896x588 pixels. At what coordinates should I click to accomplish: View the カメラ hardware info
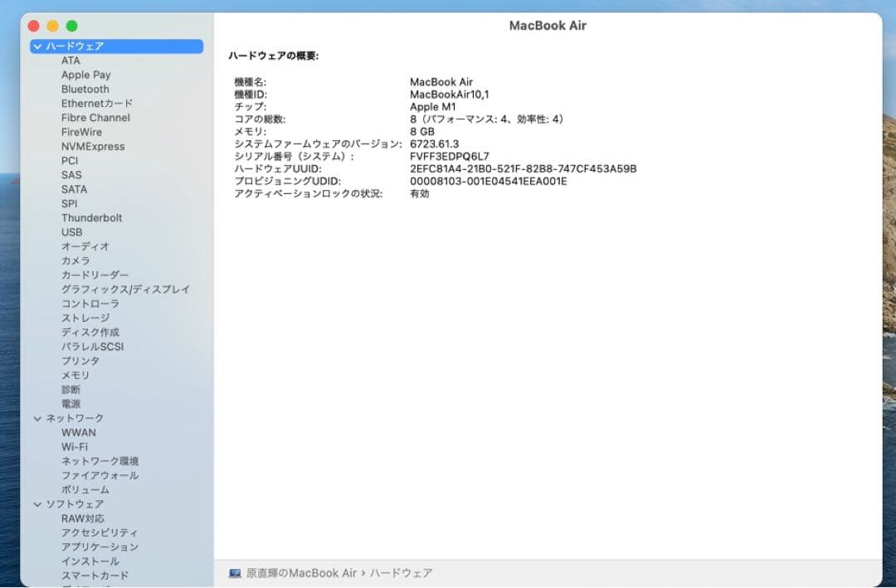coord(76,260)
